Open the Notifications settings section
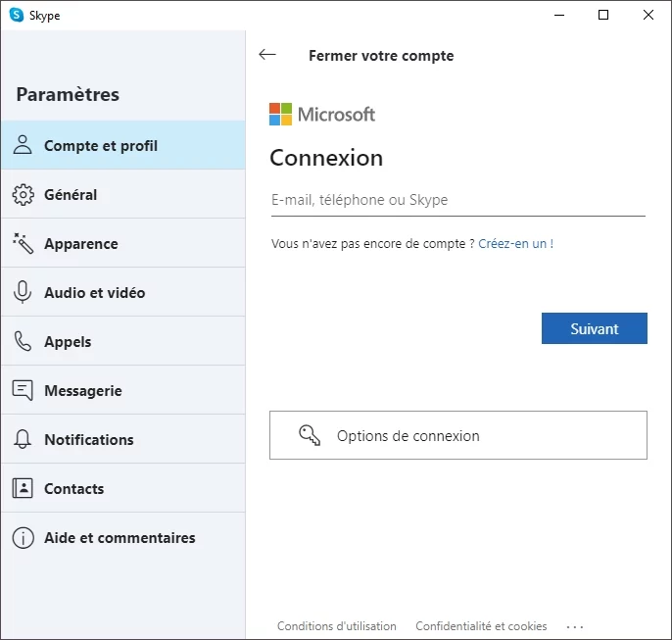The width and height of the screenshot is (672, 640). [x=123, y=439]
